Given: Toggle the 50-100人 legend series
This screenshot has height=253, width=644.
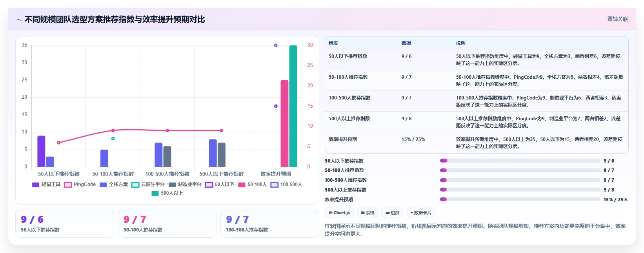Looking at the screenshot, I should click(252, 184).
